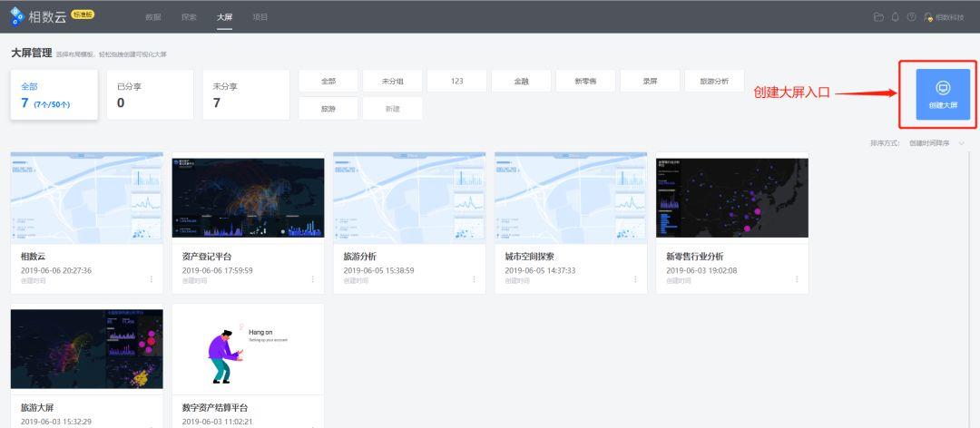Switch to the 项目 nav tab

coord(260,17)
